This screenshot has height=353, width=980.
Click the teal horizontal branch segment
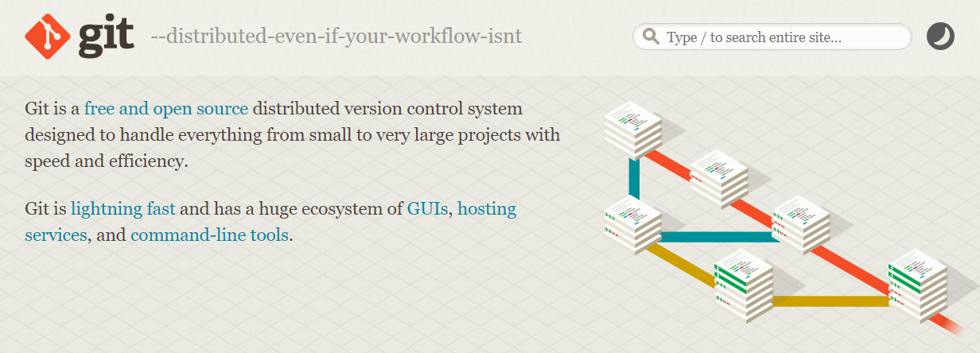716,236
